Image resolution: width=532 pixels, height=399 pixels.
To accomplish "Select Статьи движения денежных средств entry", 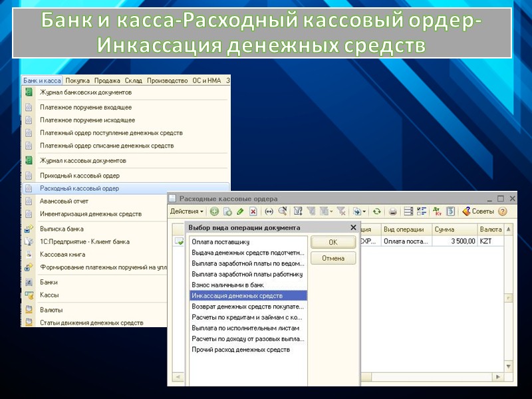I will [x=95, y=323].
